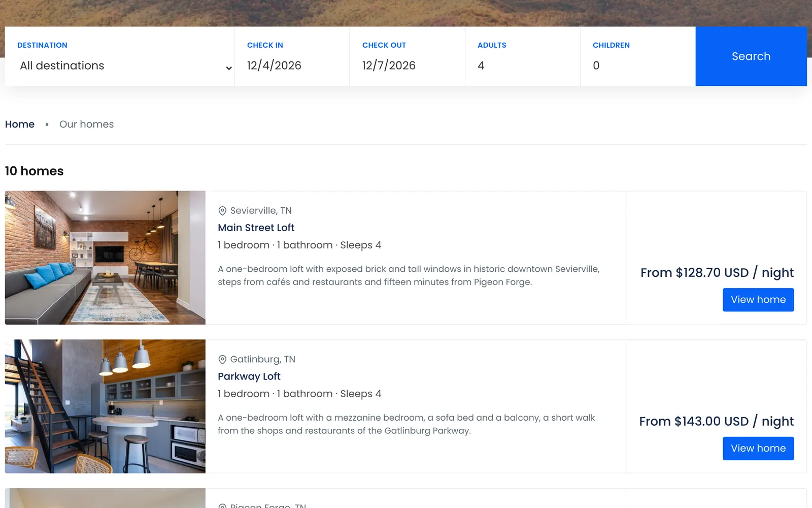Click the Parkway Loft bedroom and sleeps details
The width and height of the screenshot is (812, 508).
coord(299,394)
